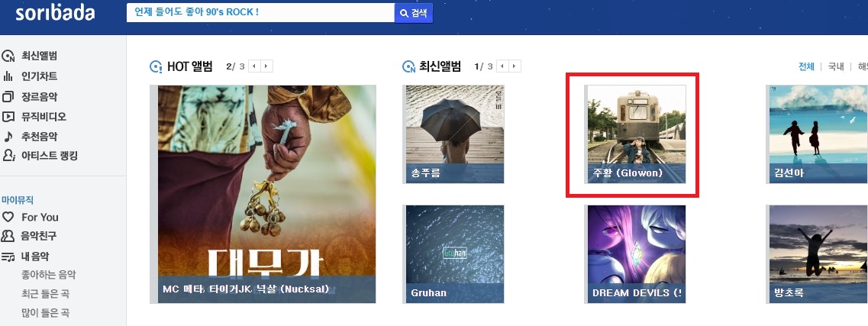868x326 pixels.
Task: Open the 추천음악 music note icon
Action: tap(8, 136)
